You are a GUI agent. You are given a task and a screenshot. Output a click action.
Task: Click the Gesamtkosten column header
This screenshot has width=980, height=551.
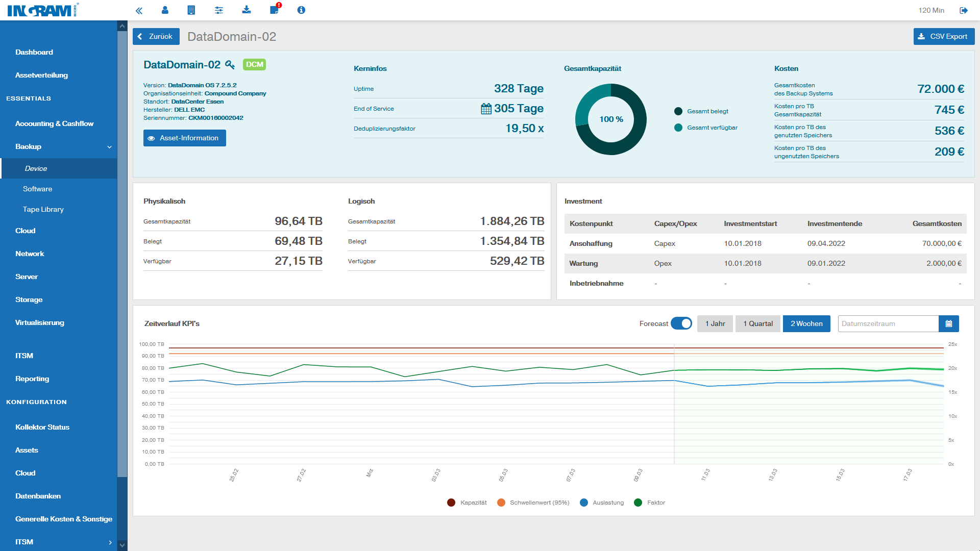(x=937, y=223)
